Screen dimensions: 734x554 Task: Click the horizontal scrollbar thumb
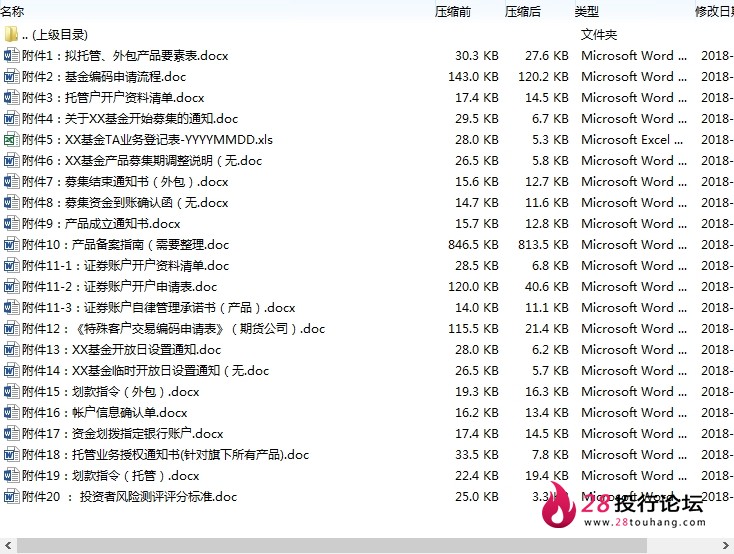tap(332, 545)
